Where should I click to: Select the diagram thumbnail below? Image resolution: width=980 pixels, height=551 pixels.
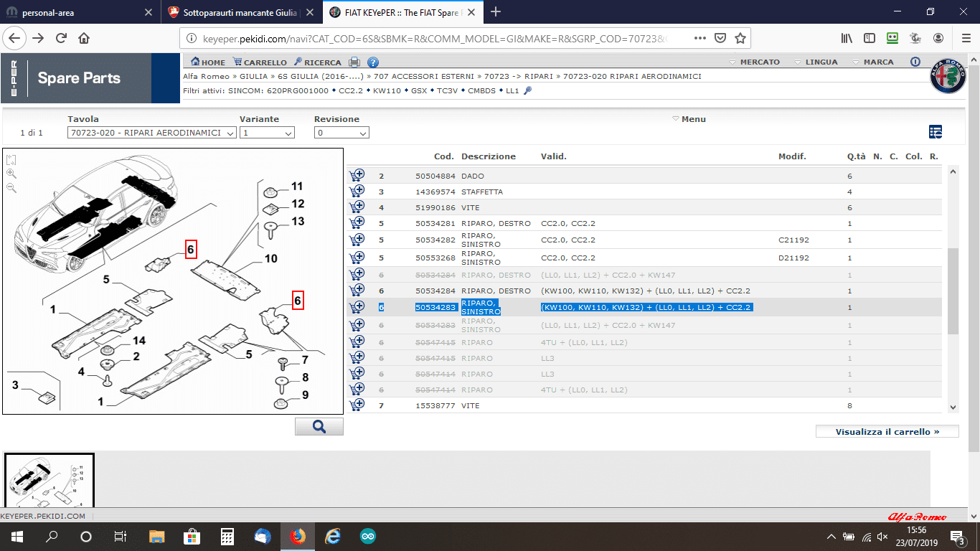pyautogui.click(x=50, y=479)
